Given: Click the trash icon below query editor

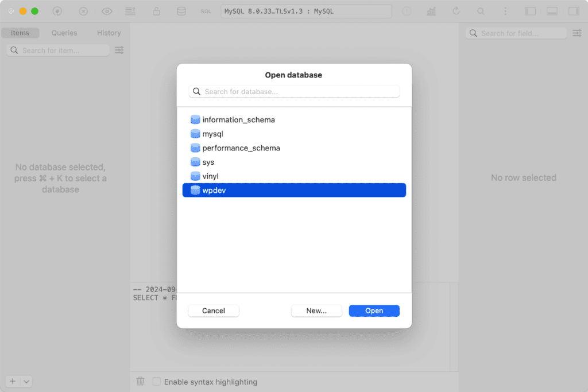Looking at the screenshot, I should point(140,381).
